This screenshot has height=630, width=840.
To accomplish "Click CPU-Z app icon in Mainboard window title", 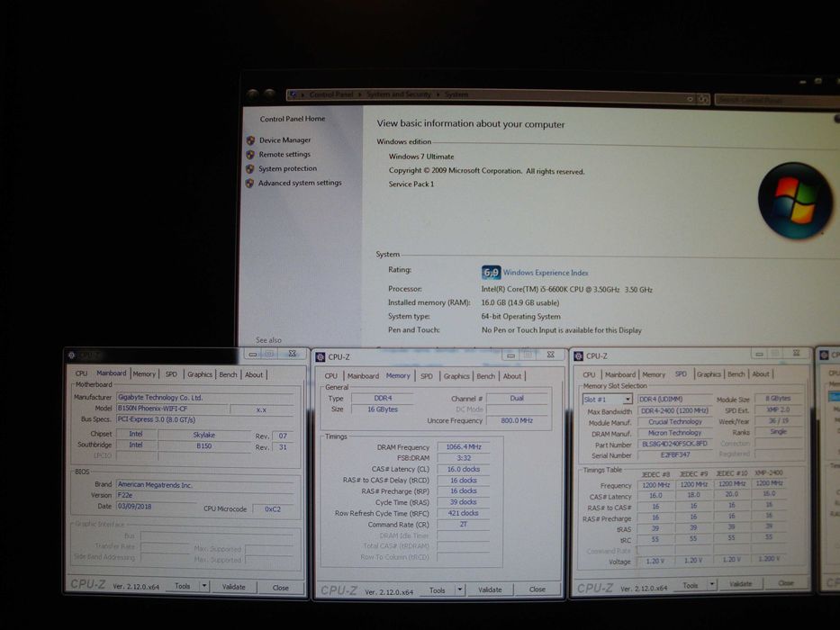I will (71, 355).
